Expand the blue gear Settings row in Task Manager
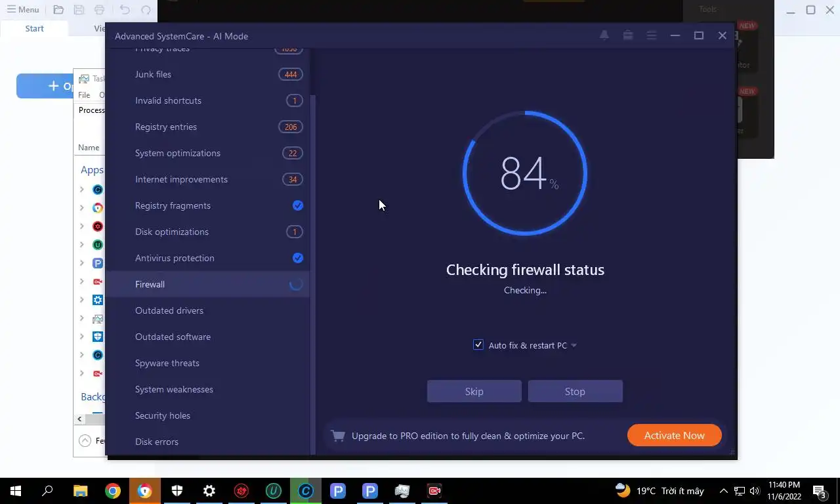The height and width of the screenshot is (504, 840). tap(81, 300)
